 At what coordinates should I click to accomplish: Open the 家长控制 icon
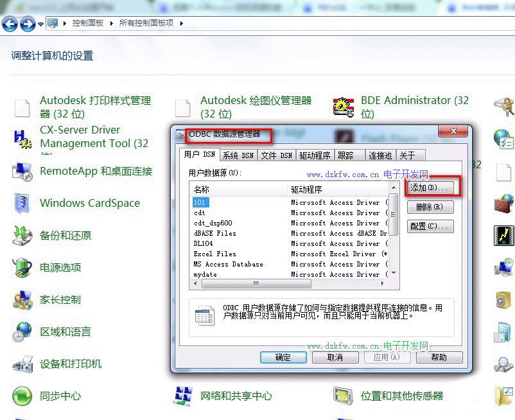click(x=22, y=300)
